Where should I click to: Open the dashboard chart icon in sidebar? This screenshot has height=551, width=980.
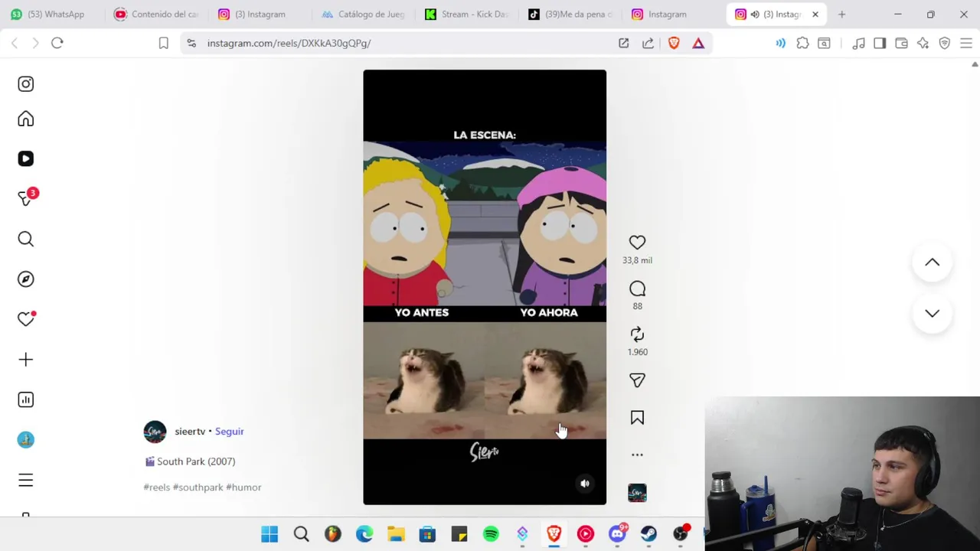click(x=26, y=399)
